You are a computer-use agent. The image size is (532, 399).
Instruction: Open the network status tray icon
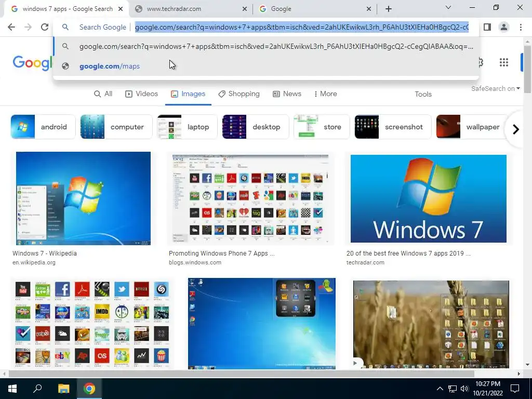coord(453,389)
